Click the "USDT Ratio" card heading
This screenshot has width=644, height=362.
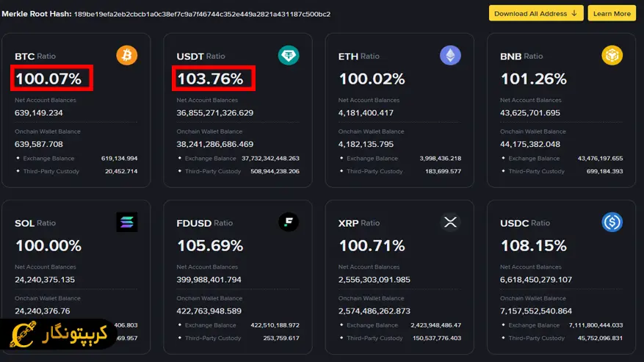[x=201, y=57]
